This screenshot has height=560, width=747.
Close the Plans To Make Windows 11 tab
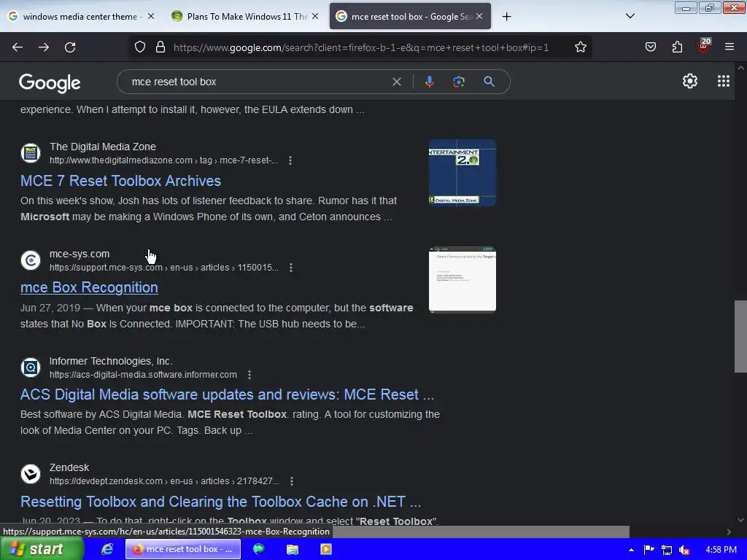(315, 17)
